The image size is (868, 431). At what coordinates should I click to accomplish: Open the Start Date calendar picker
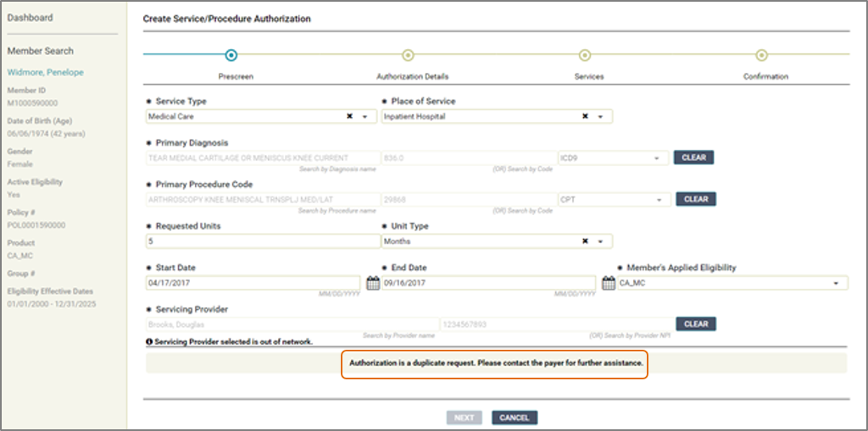tap(372, 284)
